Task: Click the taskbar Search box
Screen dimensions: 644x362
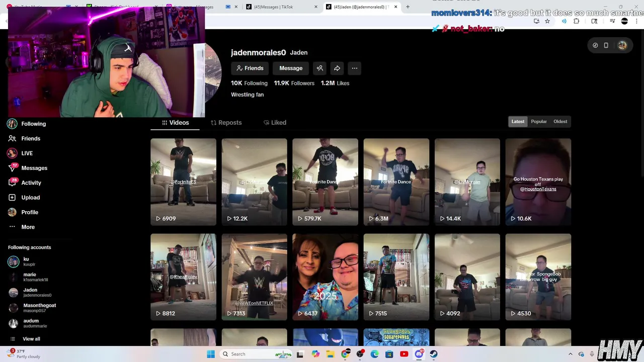Action: 257,354
